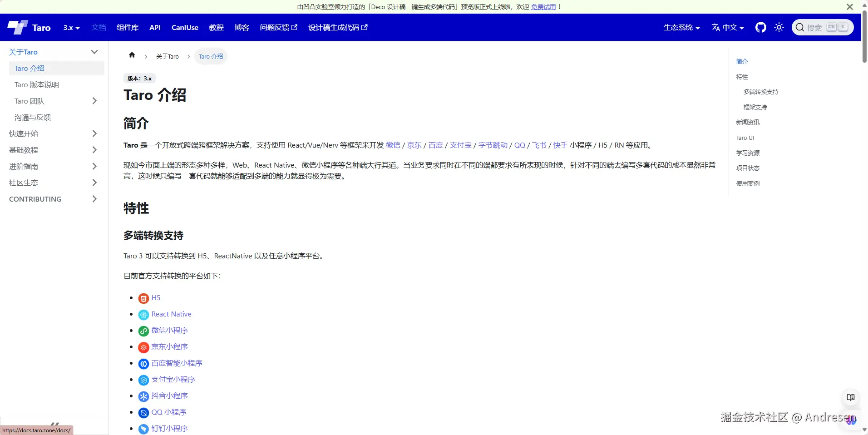
Task: Click the floating book reader icon
Action: (x=851, y=397)
